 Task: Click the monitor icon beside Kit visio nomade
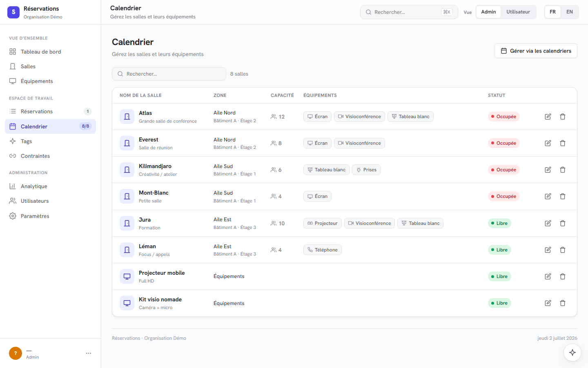pos(127,303)
